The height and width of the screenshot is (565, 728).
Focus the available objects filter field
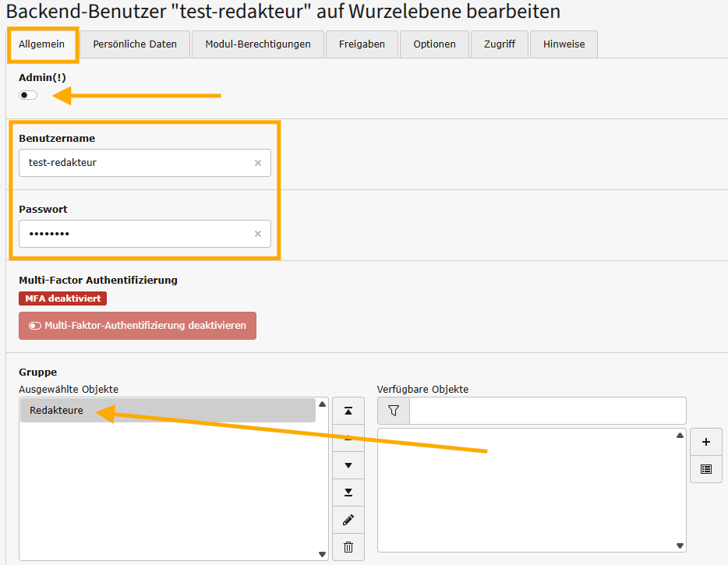pos(547,411)
